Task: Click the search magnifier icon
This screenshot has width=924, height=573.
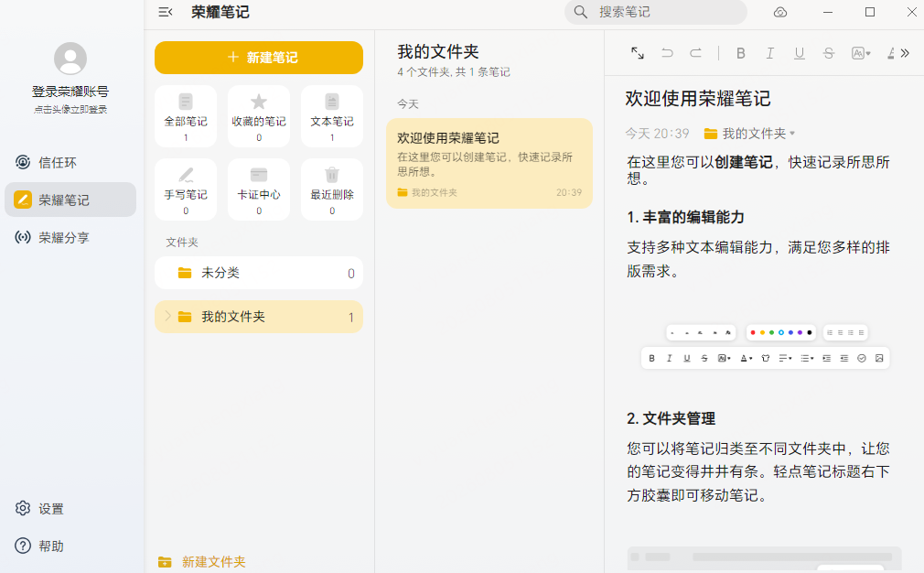Action: pyautogui.click(x=580, y=12)
